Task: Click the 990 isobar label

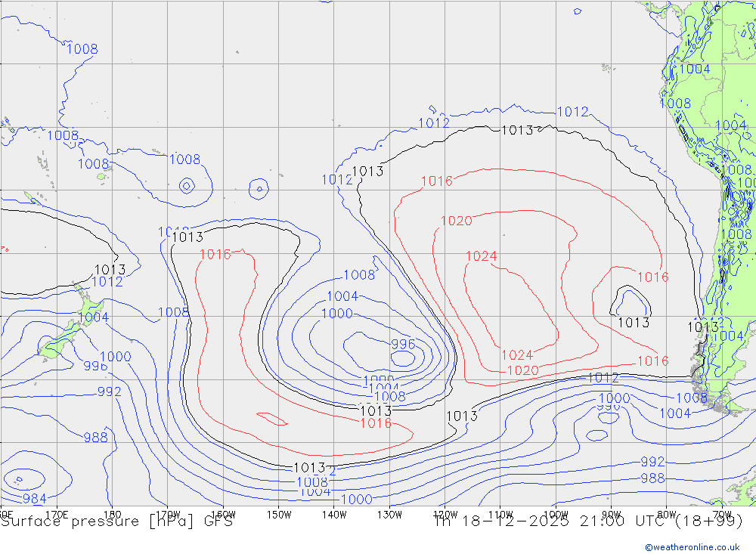Action: tap(608, 407)
